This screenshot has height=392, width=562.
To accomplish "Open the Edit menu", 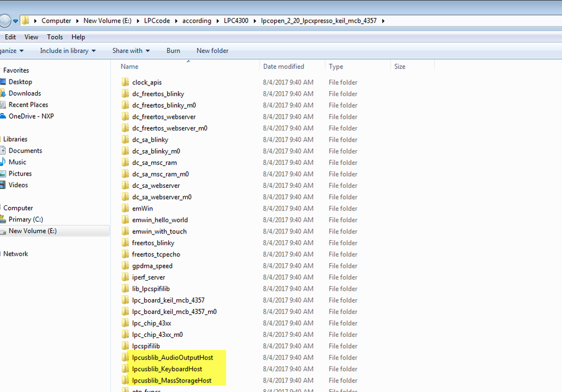I will pyautogui.click(x=10, y=37).
